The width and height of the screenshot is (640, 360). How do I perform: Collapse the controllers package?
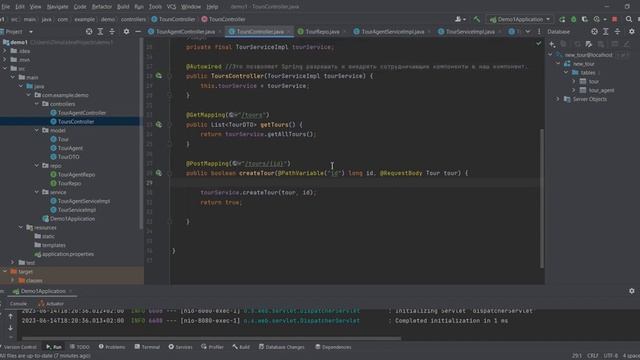pos(37,104)
